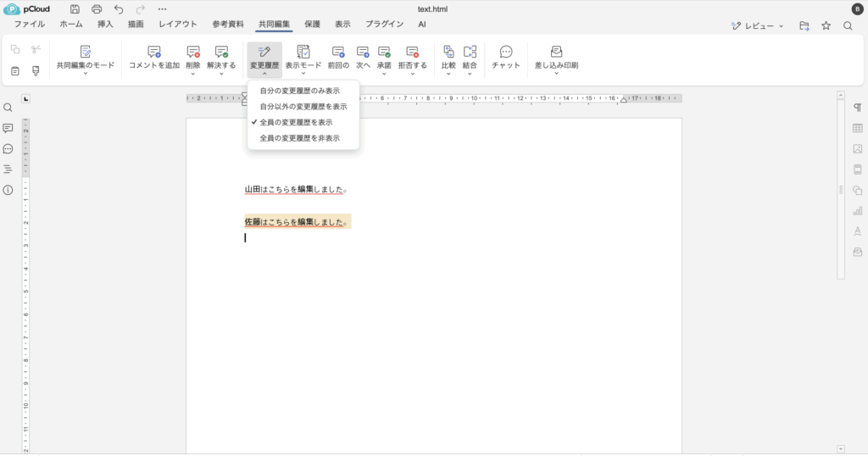Open paragraph settings in right sidebar
The height and width of the screenshot is (456, 868).
pyautogui.click(x=858, y=108)
